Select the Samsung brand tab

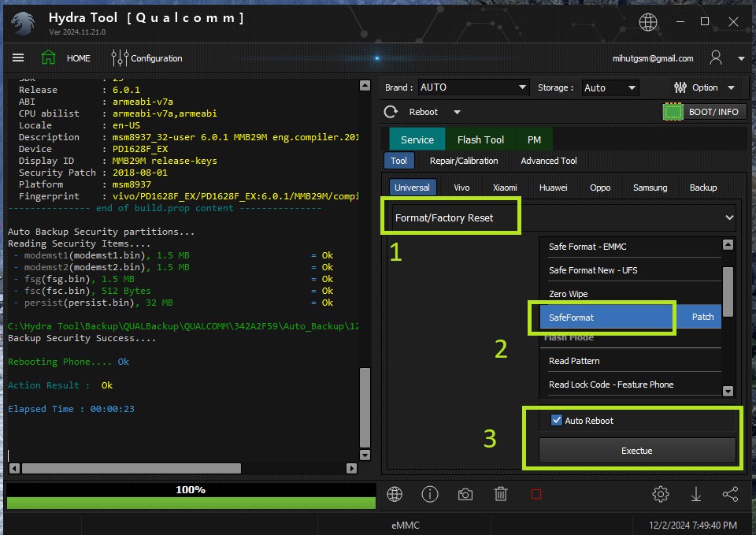650,188
